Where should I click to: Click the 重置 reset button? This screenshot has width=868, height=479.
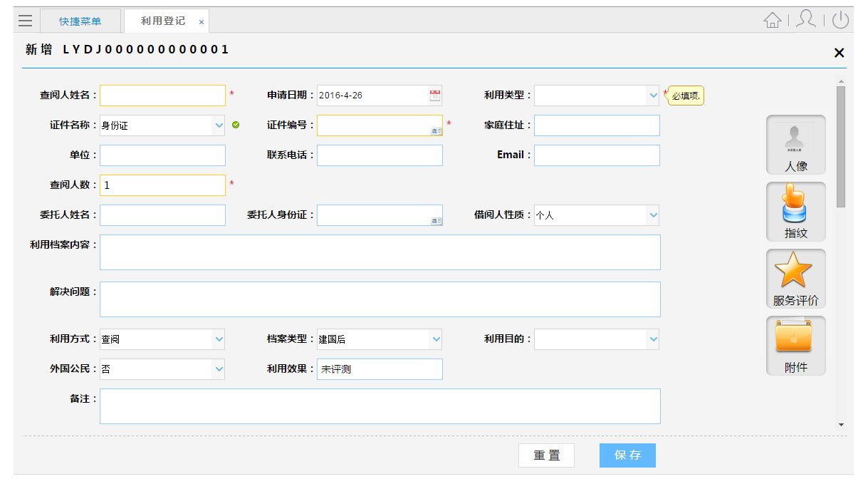pyautogui.click(x=546, y=455)
